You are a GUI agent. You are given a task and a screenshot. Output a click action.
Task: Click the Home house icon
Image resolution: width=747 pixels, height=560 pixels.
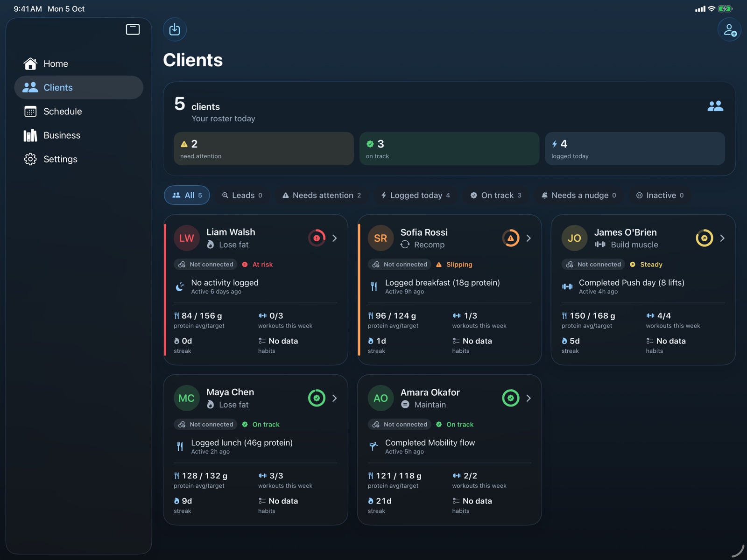click(30, 63)
